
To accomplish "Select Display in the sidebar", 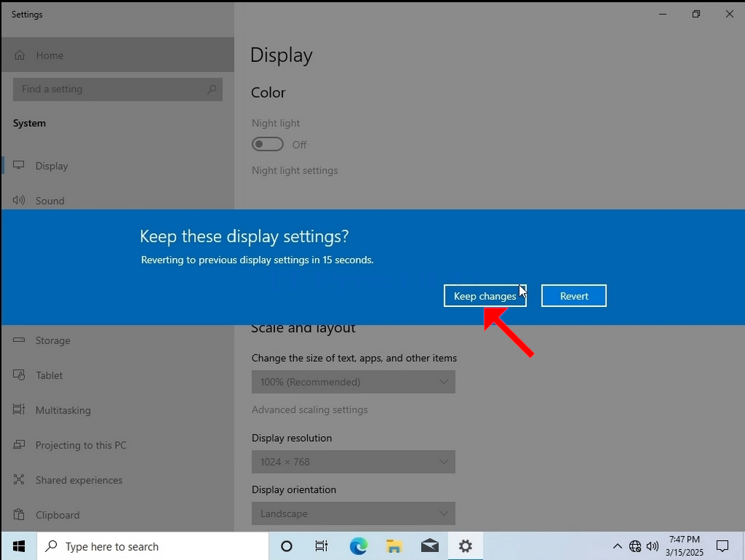I will click(x=117, y=166).
